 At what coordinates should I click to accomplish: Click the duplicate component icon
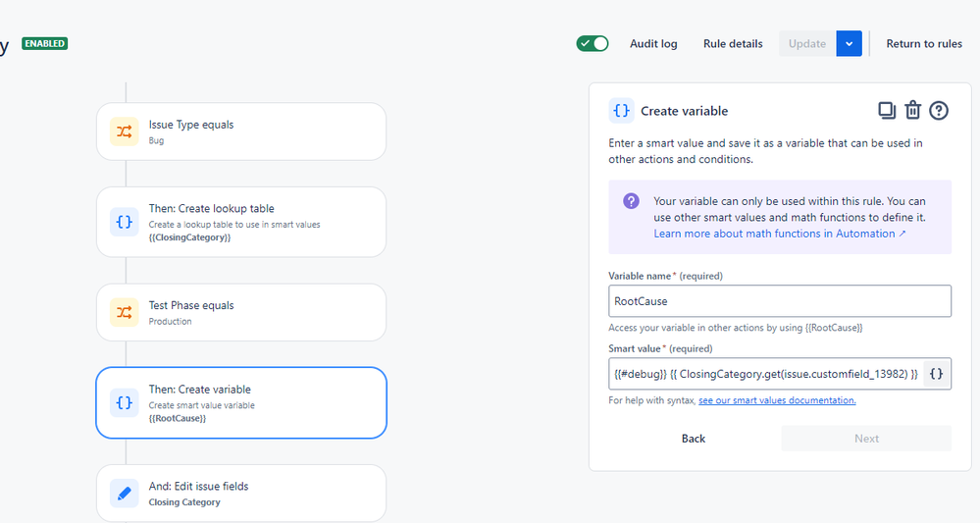coord(887,110)
